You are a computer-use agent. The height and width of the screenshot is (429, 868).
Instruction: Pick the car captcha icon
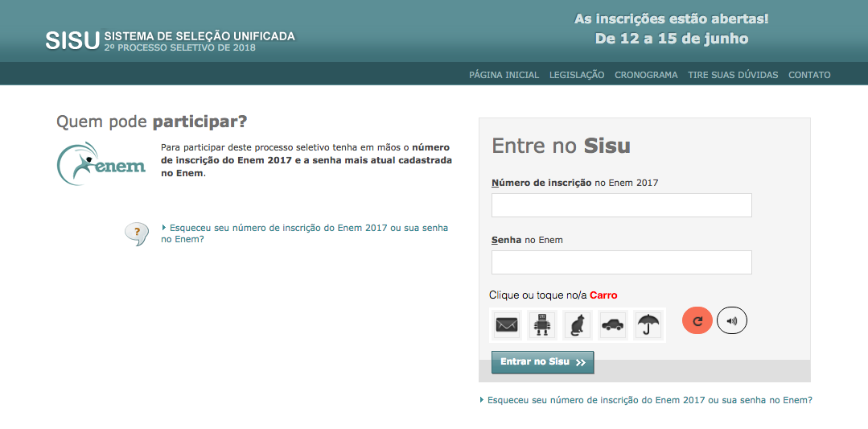point(612,325)
